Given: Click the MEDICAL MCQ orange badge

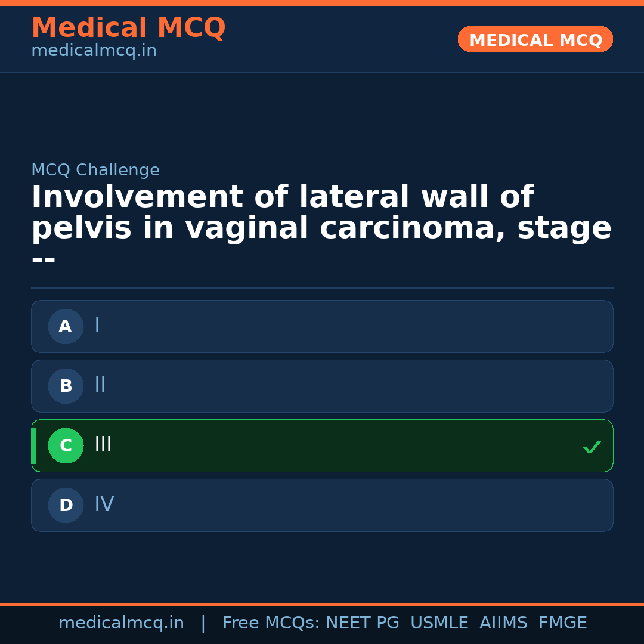Looking at the screenshot, I should point(535,39).
